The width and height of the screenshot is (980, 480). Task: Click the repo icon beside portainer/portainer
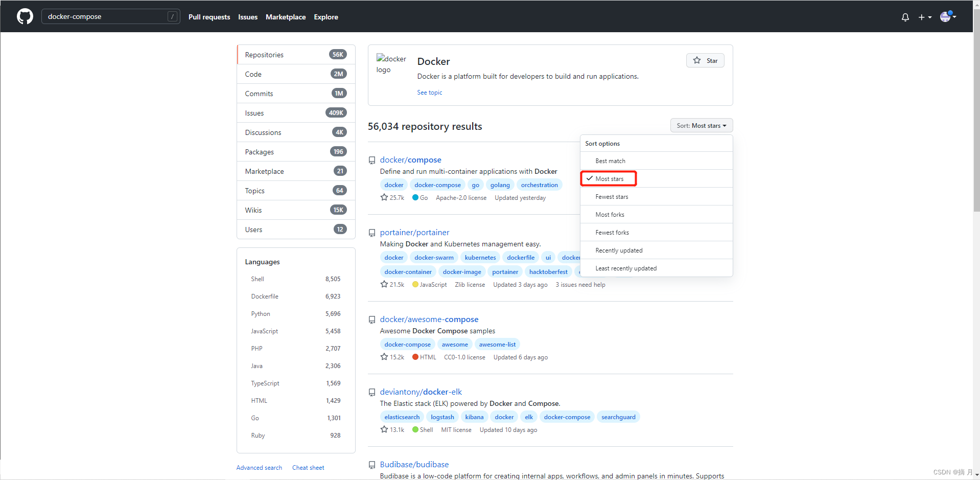click(x=372, y=233)
